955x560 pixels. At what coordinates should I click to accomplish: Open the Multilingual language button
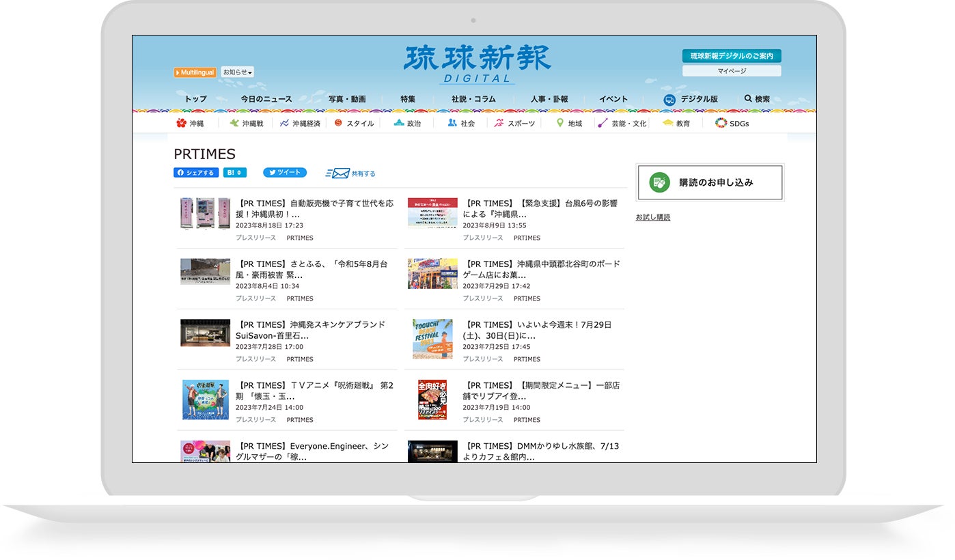195,72
